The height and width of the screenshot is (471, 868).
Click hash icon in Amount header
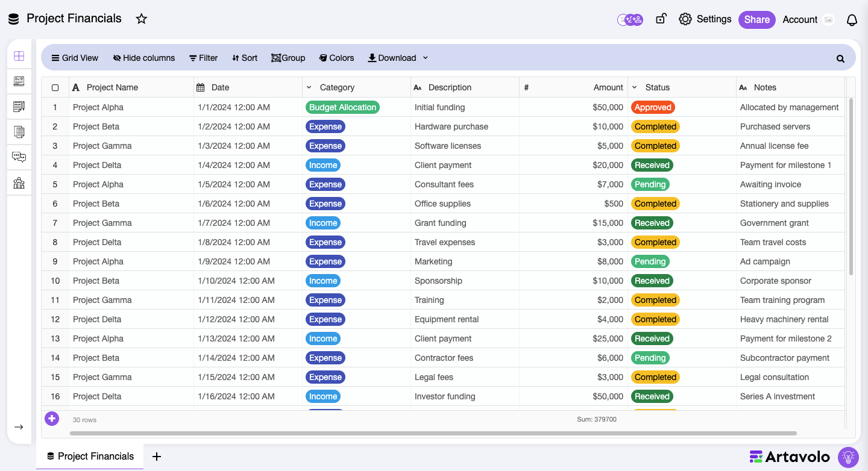pos(526,87)
